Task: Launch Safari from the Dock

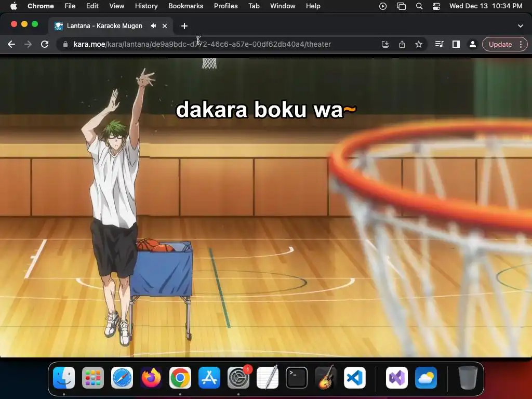Action: 122,378
